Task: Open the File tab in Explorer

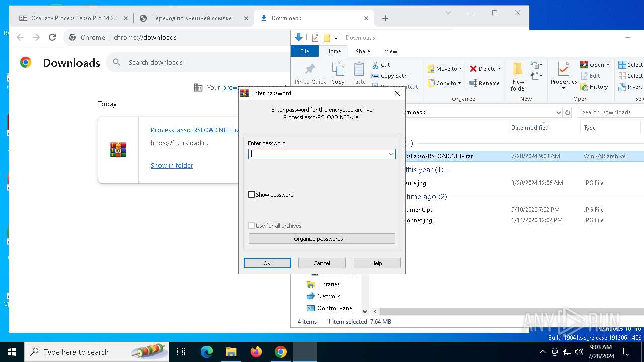Action: click(305, 51)
